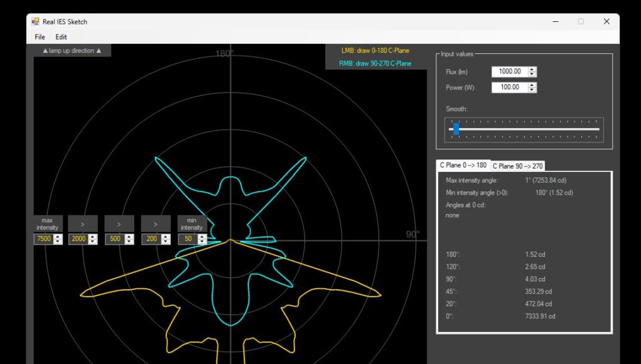
Task: Click the Real IES Sketch title bar icon
Action: tap(35, 22)
